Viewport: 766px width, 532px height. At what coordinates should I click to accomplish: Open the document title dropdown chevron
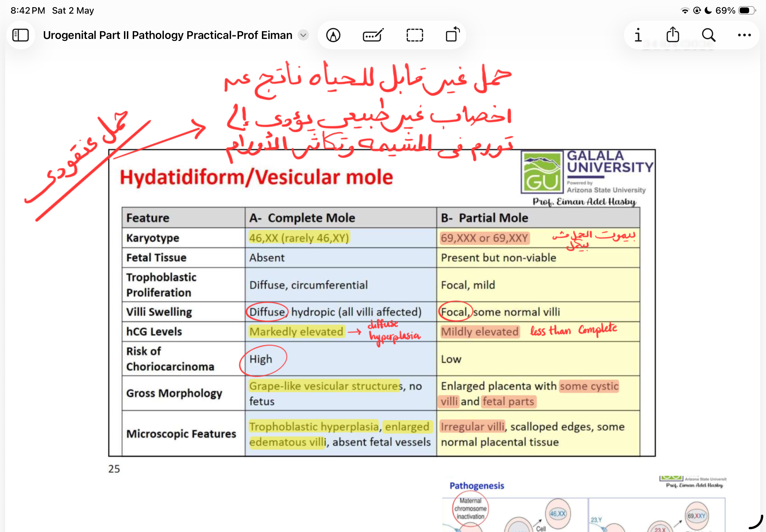[303, 35]
